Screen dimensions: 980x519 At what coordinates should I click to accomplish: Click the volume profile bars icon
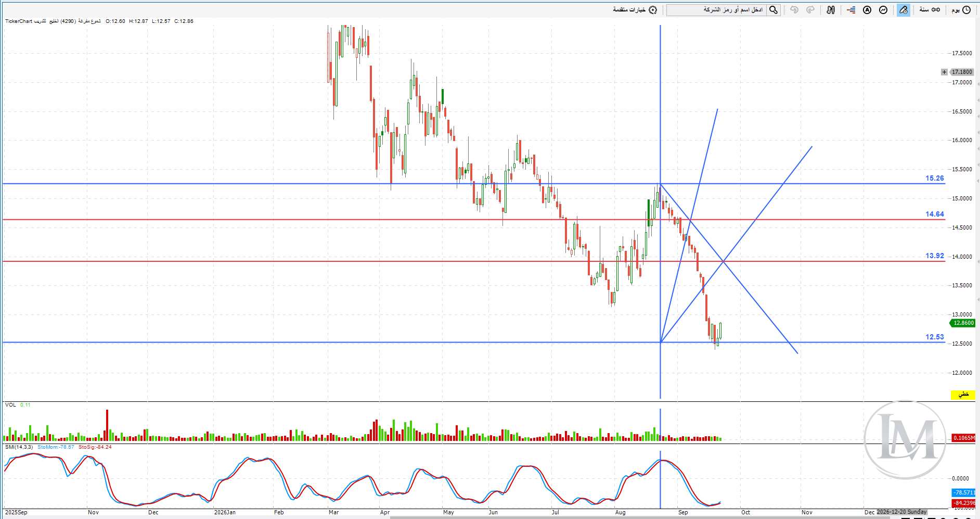(851, 10)
